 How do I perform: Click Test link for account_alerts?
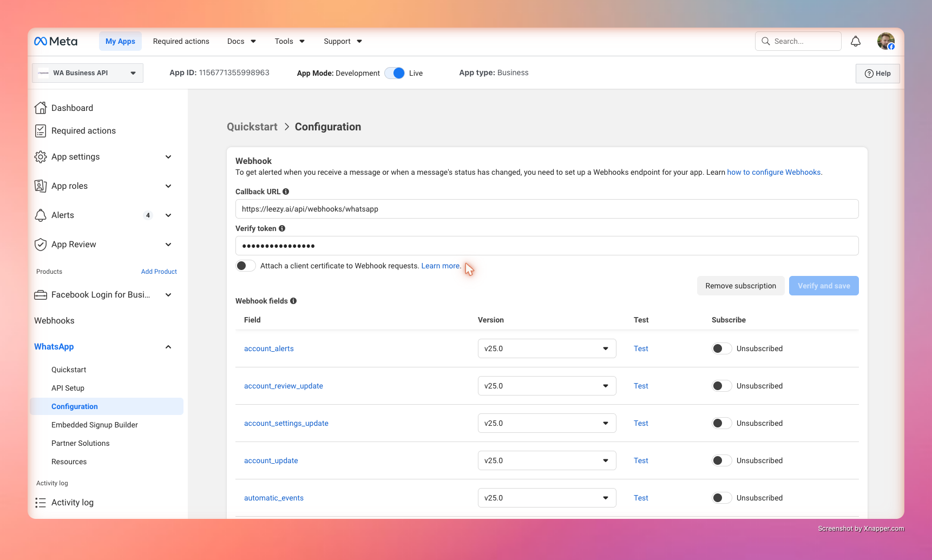pos(641,348)
